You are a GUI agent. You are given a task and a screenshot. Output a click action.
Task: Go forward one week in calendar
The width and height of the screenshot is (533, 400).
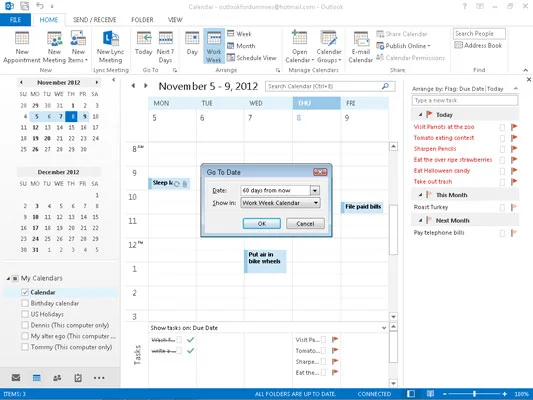145,86
